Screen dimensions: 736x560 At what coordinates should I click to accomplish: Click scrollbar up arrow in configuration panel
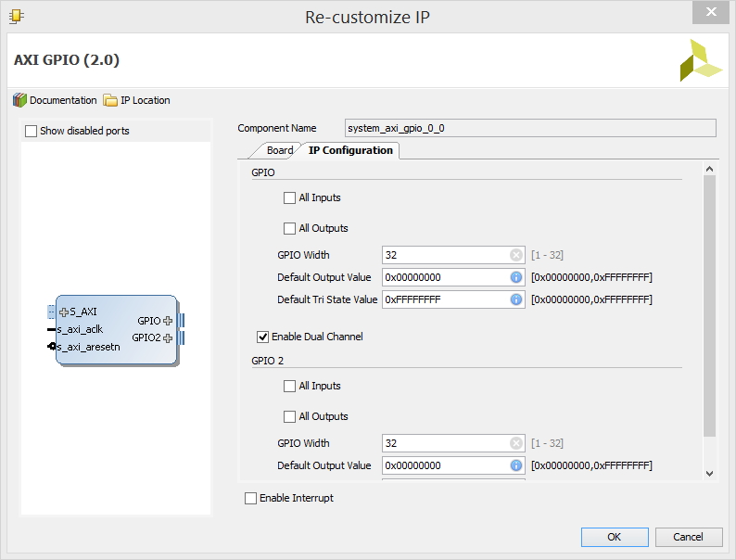(x=709, y=169)
